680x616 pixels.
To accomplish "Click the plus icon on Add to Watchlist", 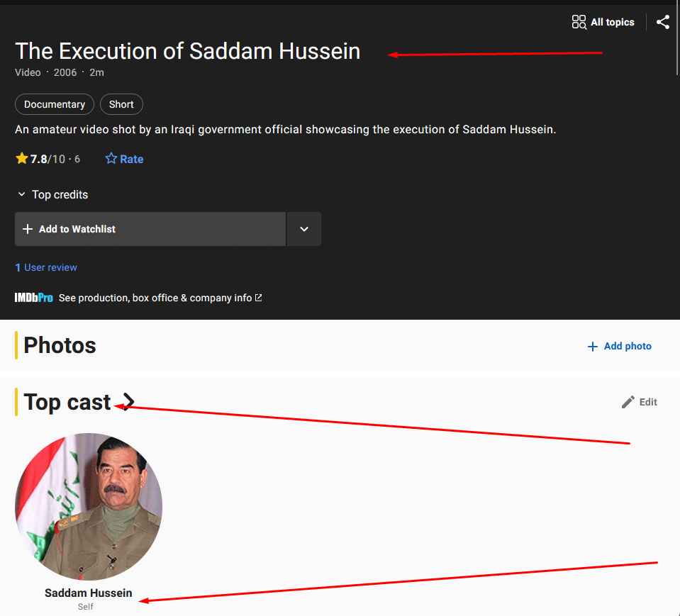I will (28, 229).
